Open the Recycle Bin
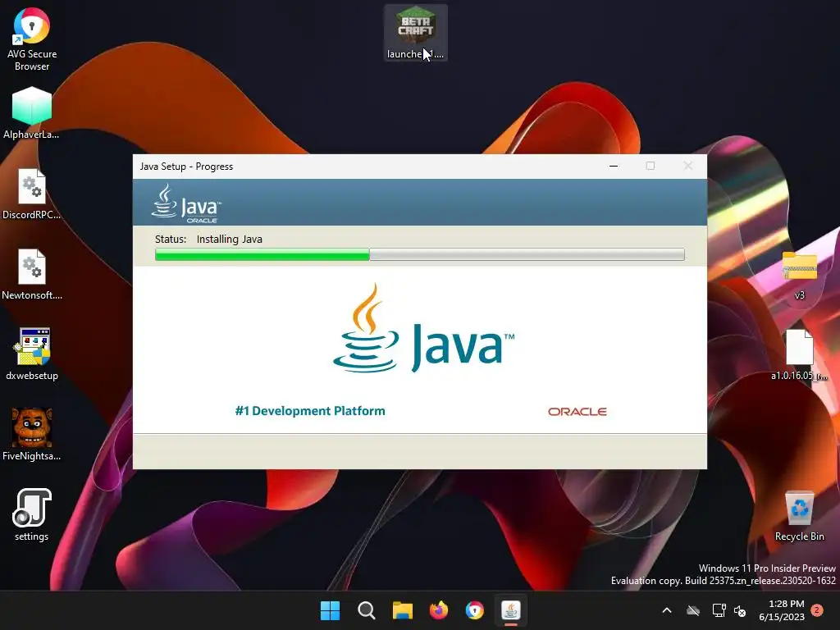Viewport: 840px width, 630px height. [x=799, y=517]
